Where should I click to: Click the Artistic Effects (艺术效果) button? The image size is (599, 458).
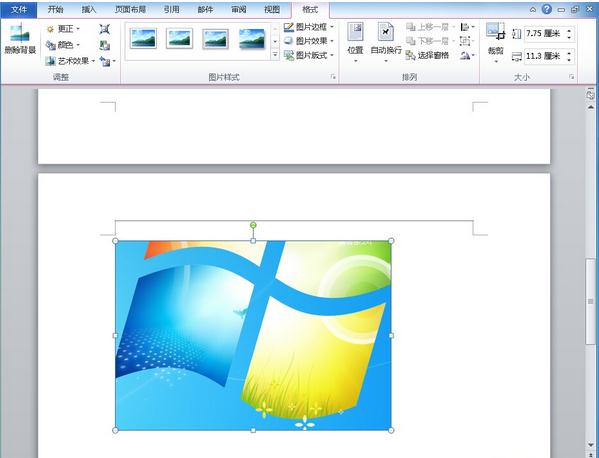70,61
